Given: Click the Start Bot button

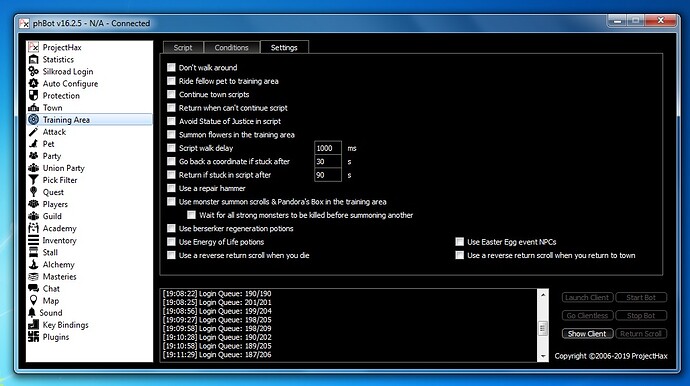Looking at the screenshot, I should point(641,298).
